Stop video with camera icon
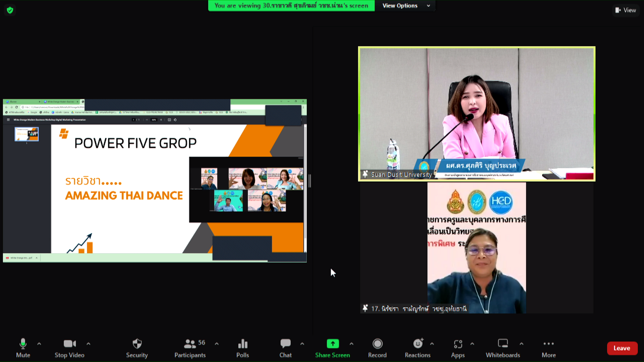The image size is (644, 362). tap(69, 348)
